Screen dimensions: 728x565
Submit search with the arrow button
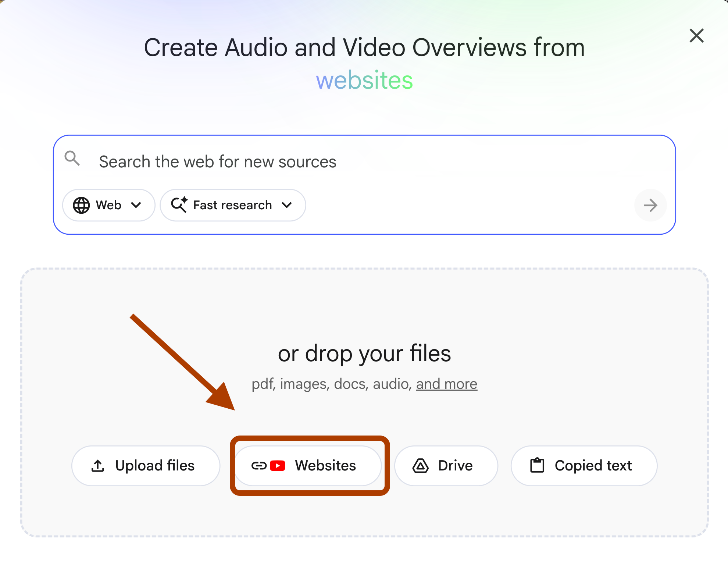click(650, 205)
